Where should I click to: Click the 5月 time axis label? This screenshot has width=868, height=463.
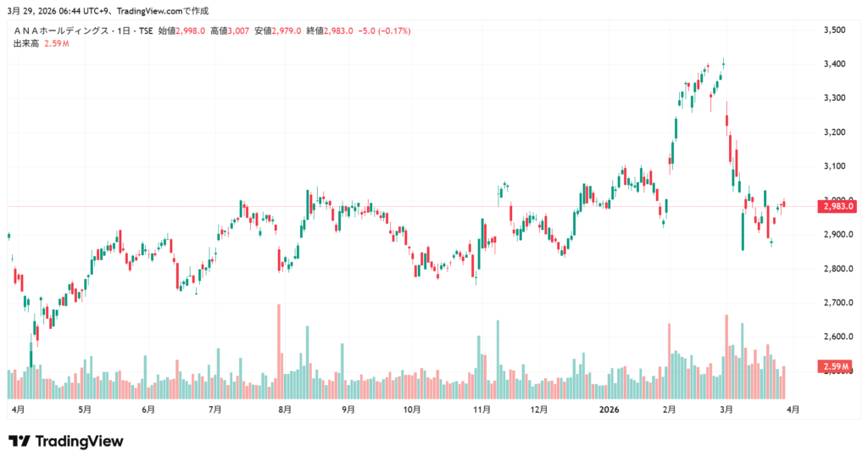[x=85, y=410]
